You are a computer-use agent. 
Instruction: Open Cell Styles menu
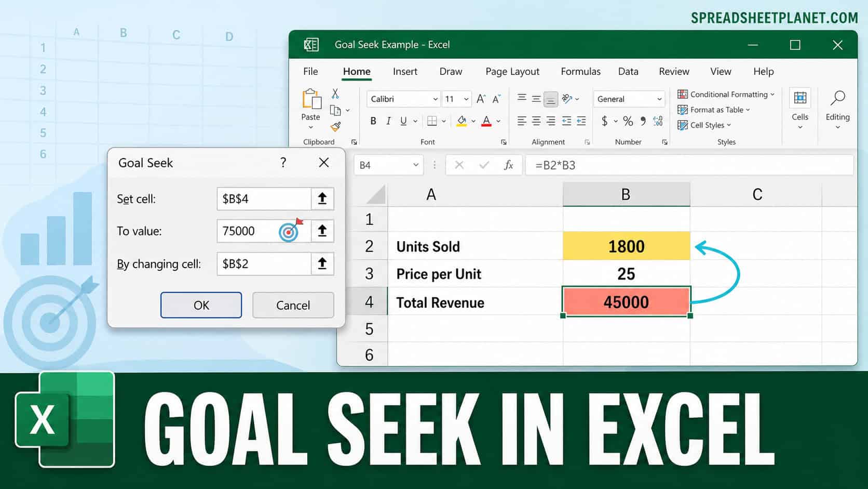point(704,125)
